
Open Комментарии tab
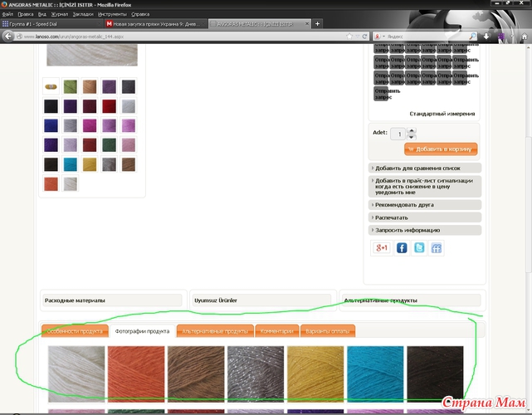pyautogui.click(x=277, y=331)
